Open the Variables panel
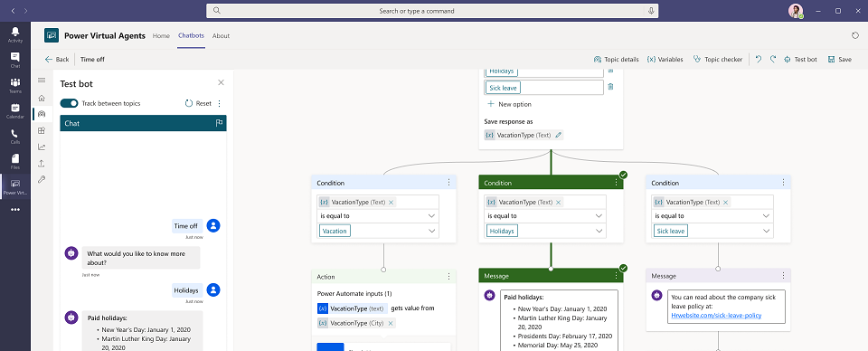The image size is (868, 351). coord(665,59)
